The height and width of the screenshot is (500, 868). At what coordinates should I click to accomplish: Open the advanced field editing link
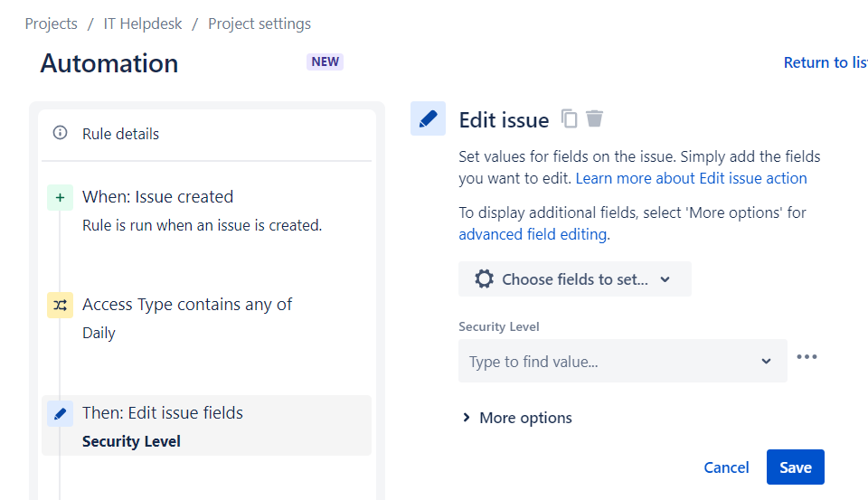pyautogui.click(x=533, y=234)
